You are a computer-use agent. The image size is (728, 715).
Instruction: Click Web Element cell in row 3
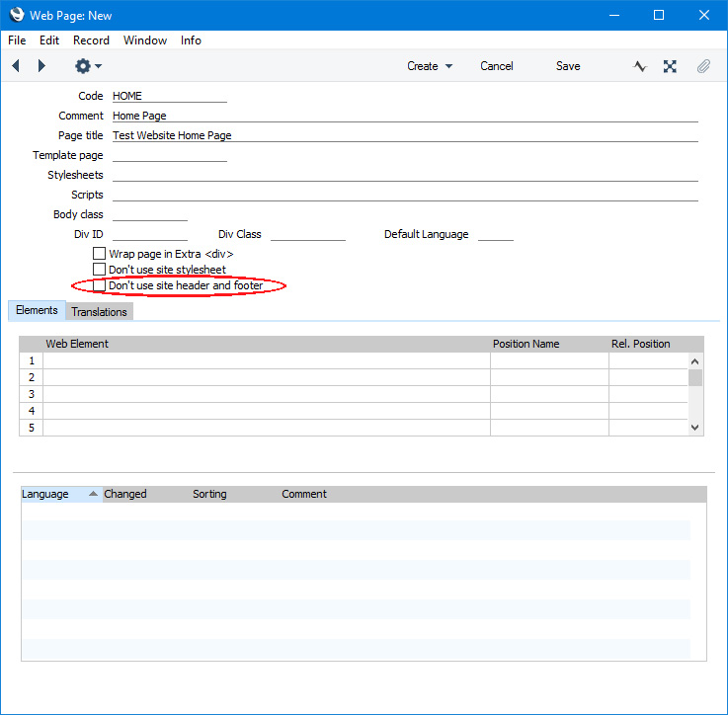[267, 394]
